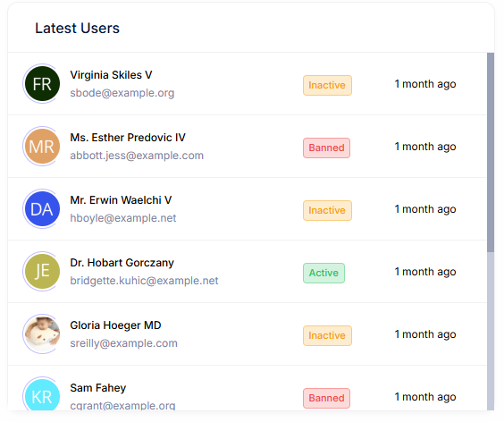Click the email hboyle@example.net
504x422 pixels.
coord(123,218)
